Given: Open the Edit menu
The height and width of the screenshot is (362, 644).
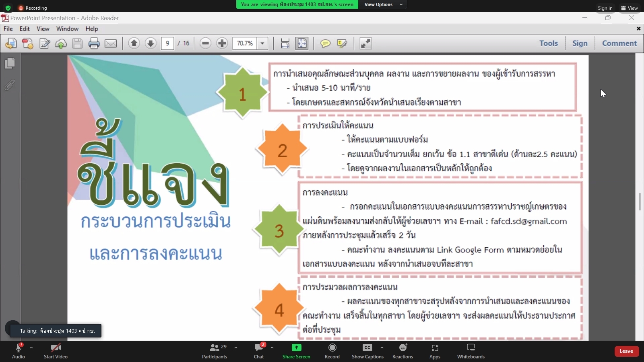Looking at the screenshot, I should tap(25, 29).
